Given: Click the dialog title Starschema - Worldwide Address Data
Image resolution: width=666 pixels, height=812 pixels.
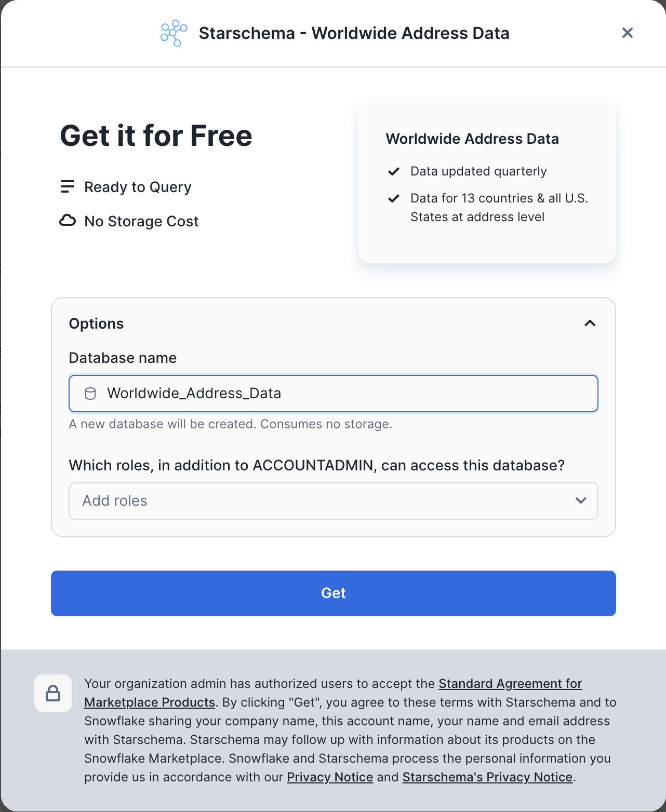Looking at the screenshot, I should tap(354, 33).
